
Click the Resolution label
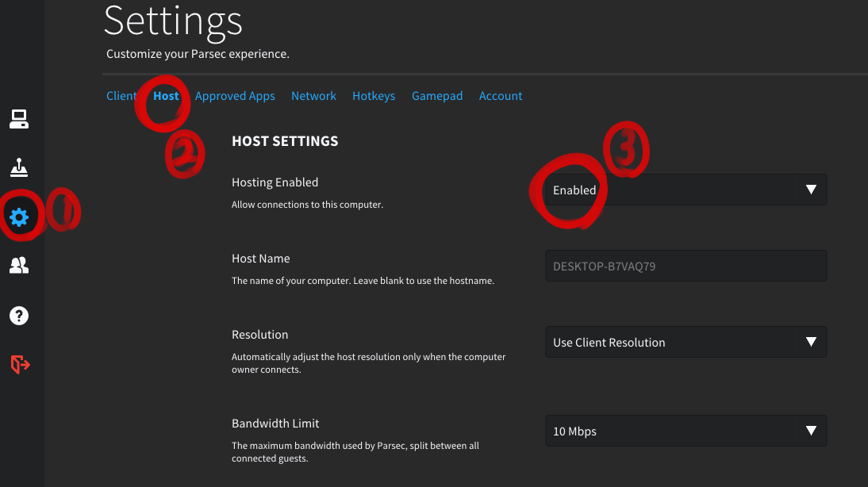259,335
